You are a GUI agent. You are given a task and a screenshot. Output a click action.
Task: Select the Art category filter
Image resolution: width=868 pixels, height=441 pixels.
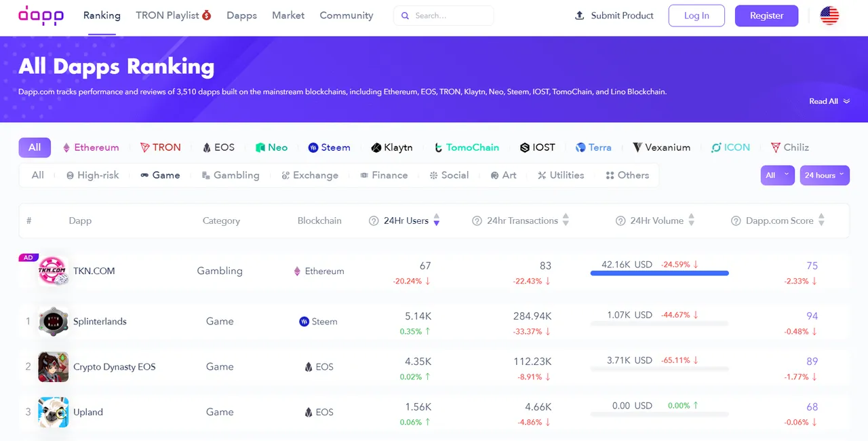coord(503,175)
